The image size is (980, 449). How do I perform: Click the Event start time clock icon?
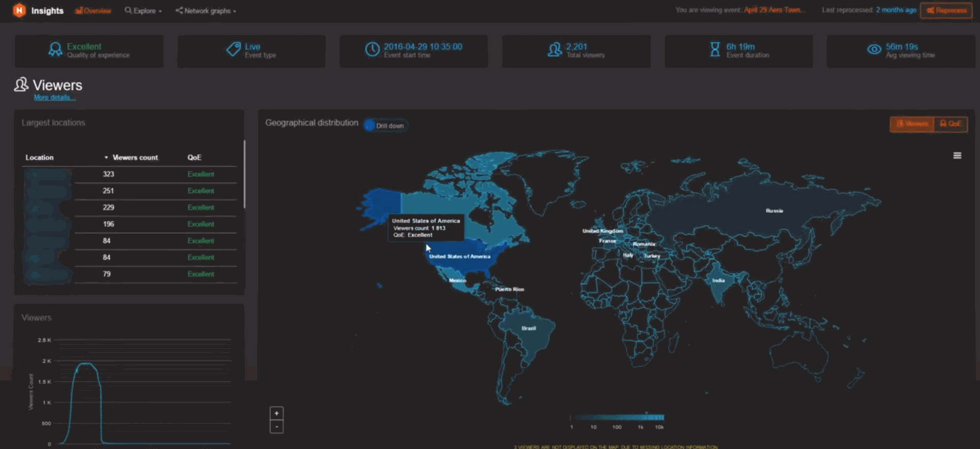click(372, 50)
